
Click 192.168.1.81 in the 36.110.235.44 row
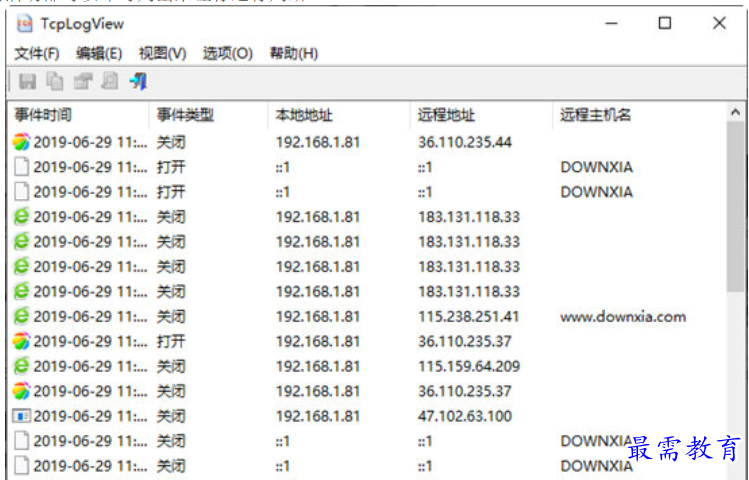click(x=318, y=142)
